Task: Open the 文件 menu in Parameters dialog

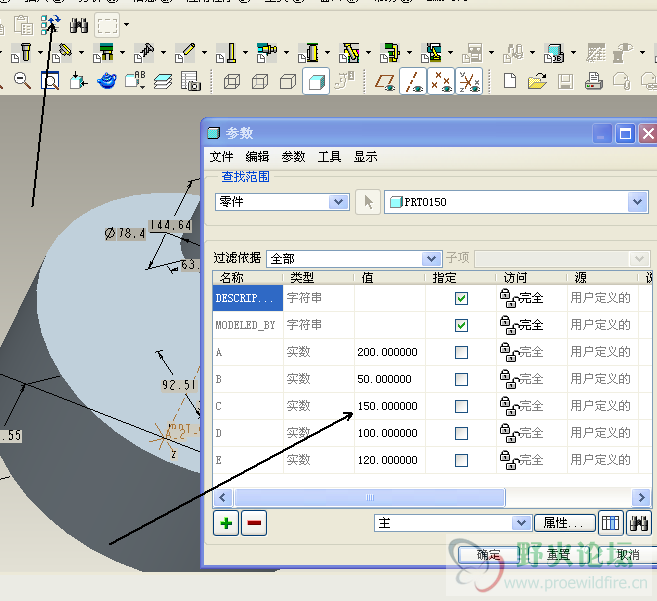Action: click(221, 157)
